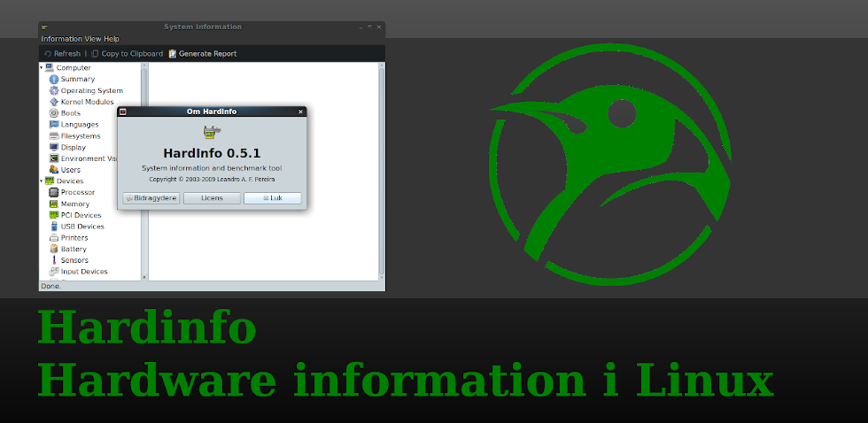The width and height of the screenshot is (868, 423).
Task: Open the Help menu
Action: click(x=112, y=40)
